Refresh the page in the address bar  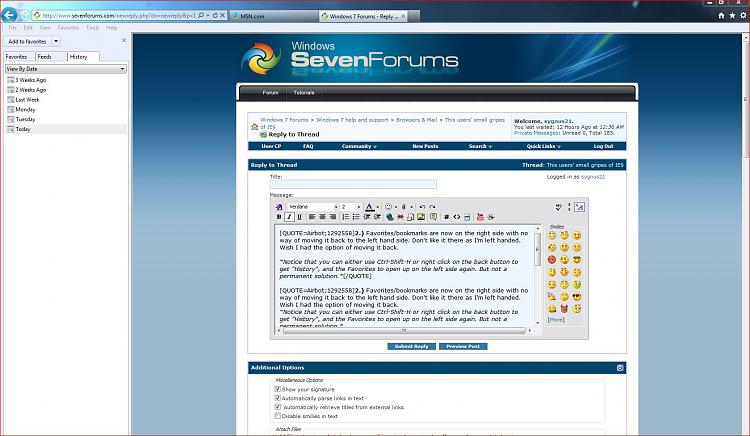coord(215,15)
